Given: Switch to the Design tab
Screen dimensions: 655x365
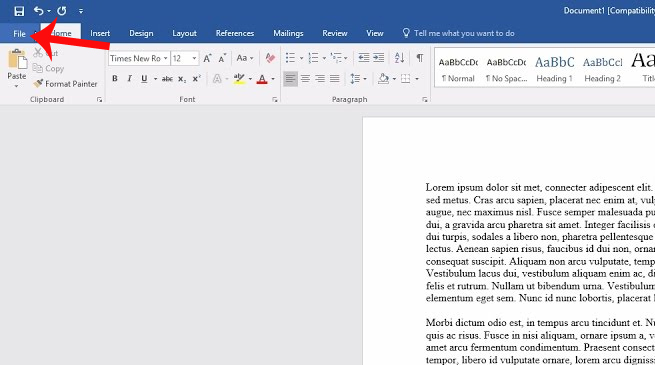Looking at the screenshot, I should click(x=141, y=33).
